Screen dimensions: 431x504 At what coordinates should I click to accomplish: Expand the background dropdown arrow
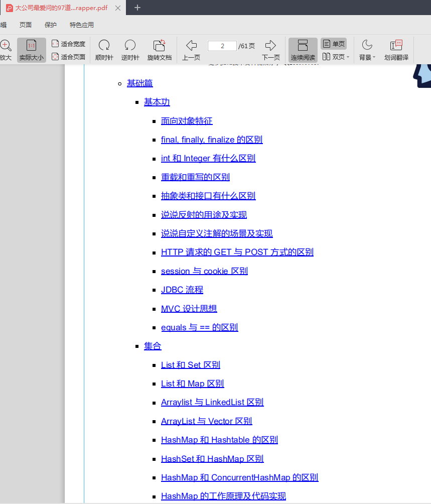coord(374,58)
